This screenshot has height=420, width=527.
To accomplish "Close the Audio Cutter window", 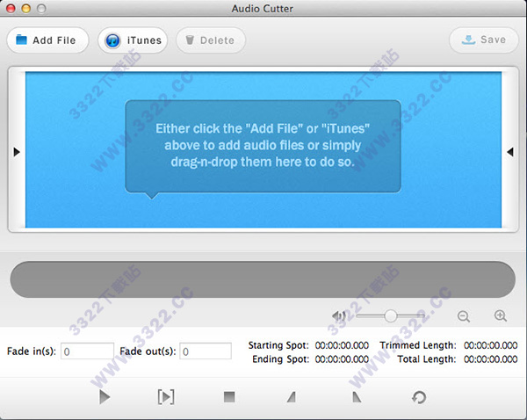I will pyautogui.click(x=11, y=9).
